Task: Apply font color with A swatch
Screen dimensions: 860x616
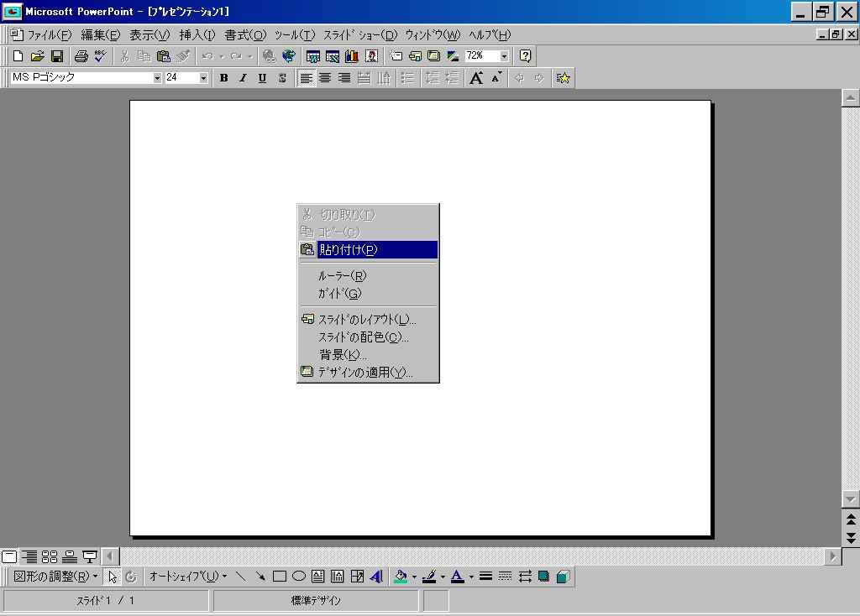Action: pyautogui.click(x=458, y=577)
